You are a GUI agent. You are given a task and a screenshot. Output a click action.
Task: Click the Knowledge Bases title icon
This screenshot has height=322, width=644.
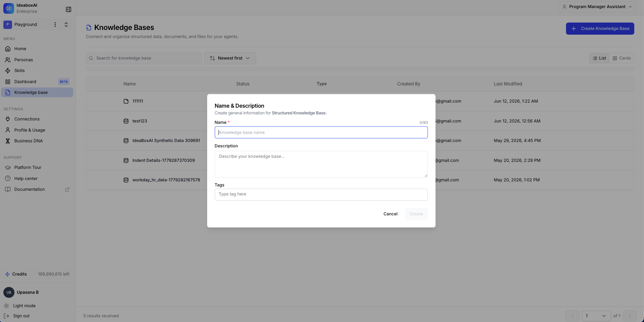pos(89,28)
